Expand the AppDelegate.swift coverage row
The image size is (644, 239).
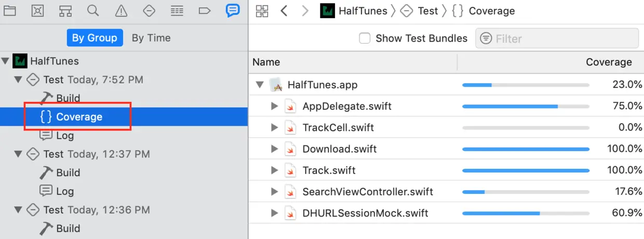[275, 106]
